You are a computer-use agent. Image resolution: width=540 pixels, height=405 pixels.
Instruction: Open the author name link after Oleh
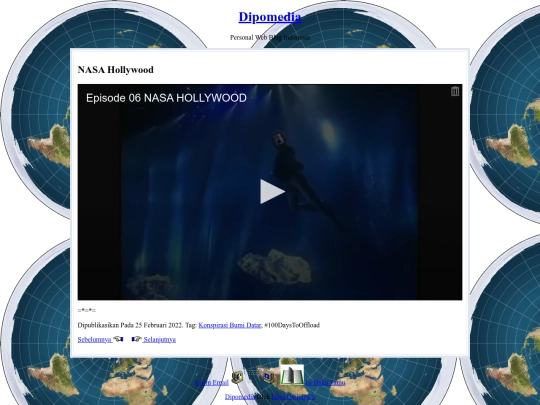tap(293, 397)
